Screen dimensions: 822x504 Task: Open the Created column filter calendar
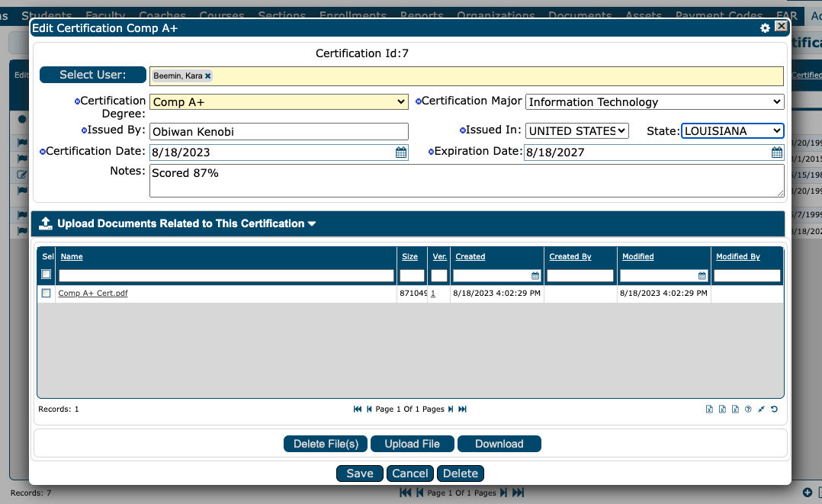[x=536, y=275]
